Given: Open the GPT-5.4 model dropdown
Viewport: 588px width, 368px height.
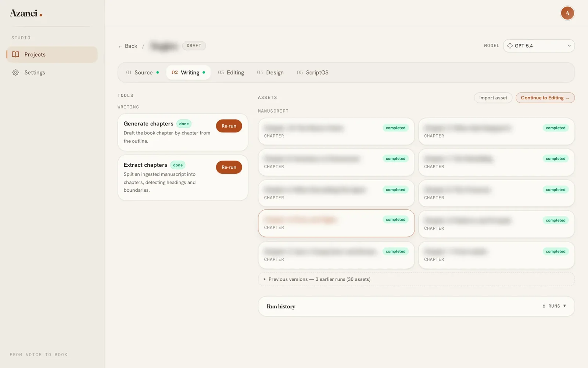Looking at the screenshot, I should [538, 46].
